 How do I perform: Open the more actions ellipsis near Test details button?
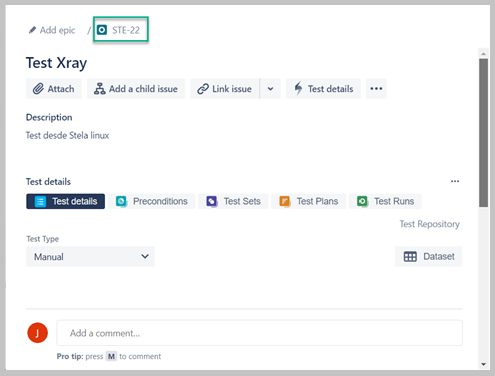click(376, 89)
